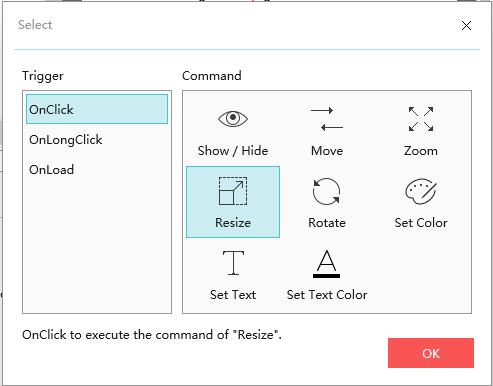Viewport: 493px width, 386px height.
Task: Pick the Zoom expanding arrows icon
Action: coord(421,119)
